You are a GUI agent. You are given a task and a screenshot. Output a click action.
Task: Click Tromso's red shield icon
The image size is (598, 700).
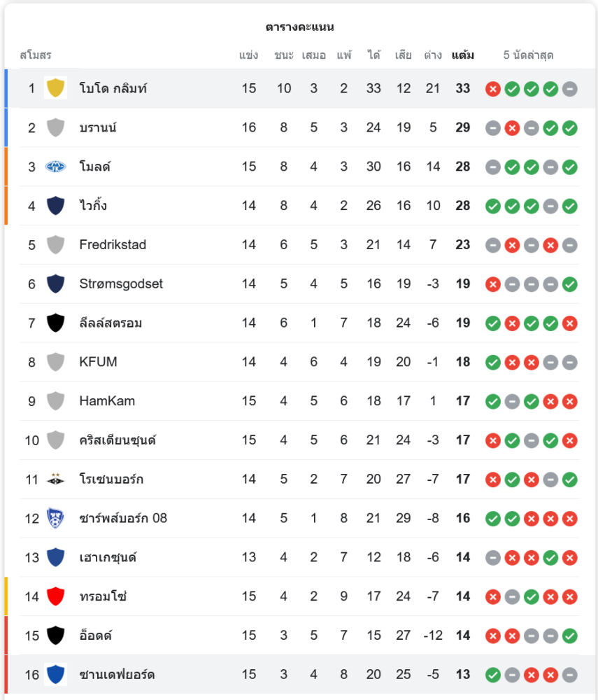point(55,596)
